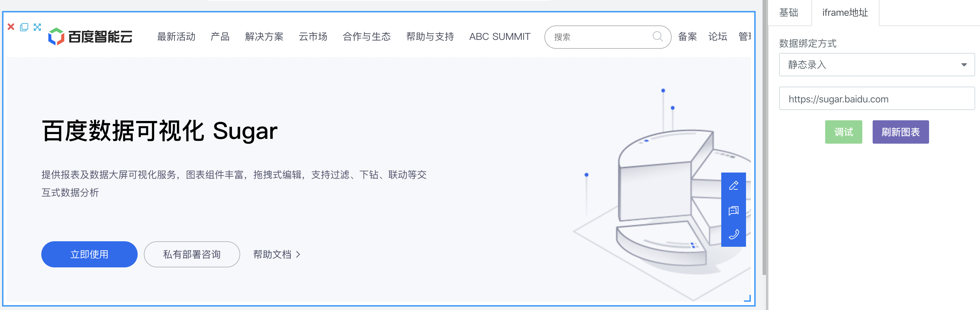Open the 静态录入 data binding dropdown
The image size is (980, 310).
(x=876, y=65)
